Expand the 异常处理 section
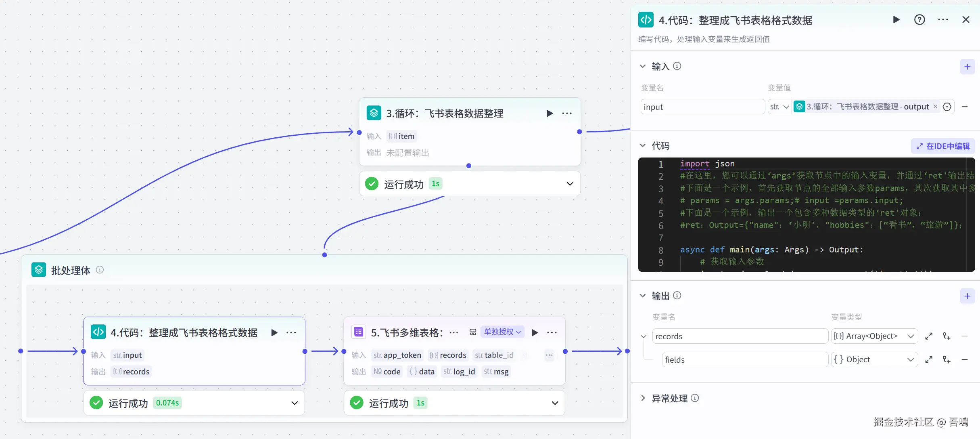The image size is (980, 439). pos(643,398)
